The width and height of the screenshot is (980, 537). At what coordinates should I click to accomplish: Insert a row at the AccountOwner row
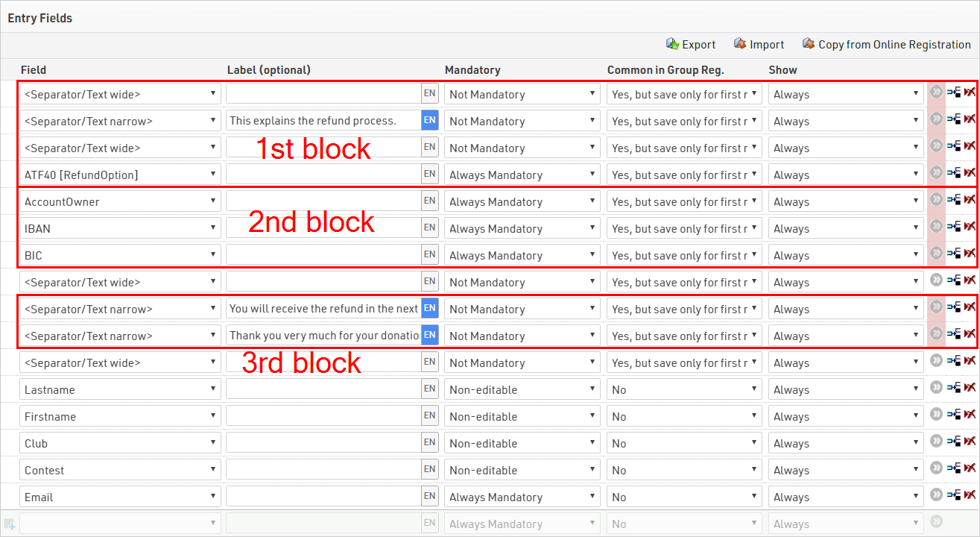(x=954, y=200)
